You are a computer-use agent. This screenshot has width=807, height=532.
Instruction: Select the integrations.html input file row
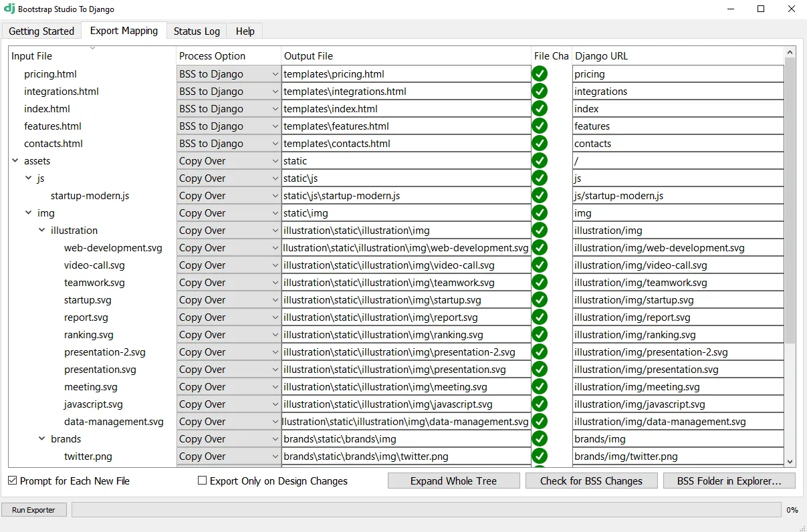coord(62,91)
